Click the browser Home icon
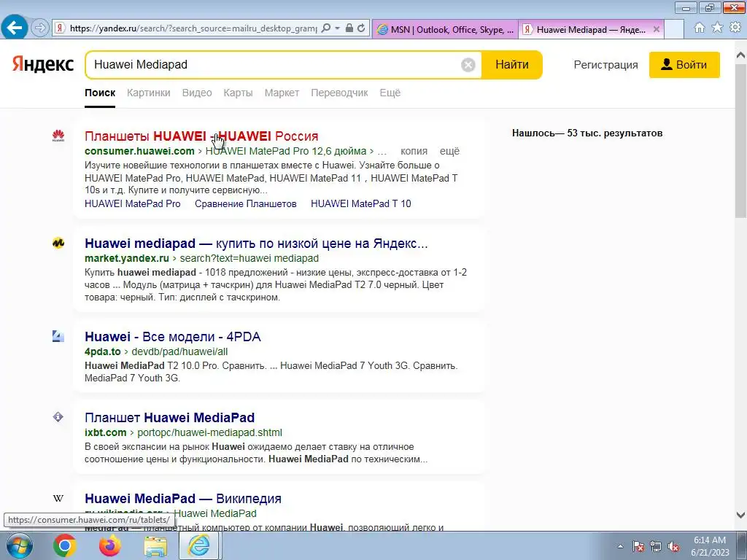 (x=700, y=28)
